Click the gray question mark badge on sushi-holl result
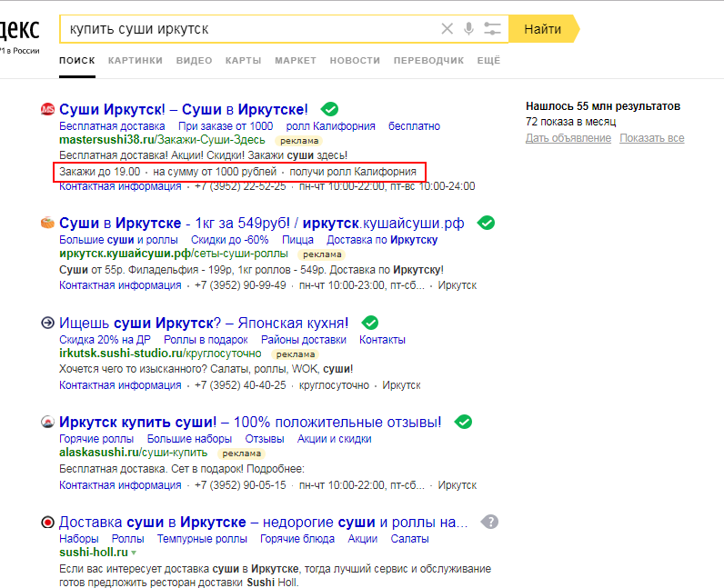The height and width of the screenshot is (588, 724). [489, 522]
